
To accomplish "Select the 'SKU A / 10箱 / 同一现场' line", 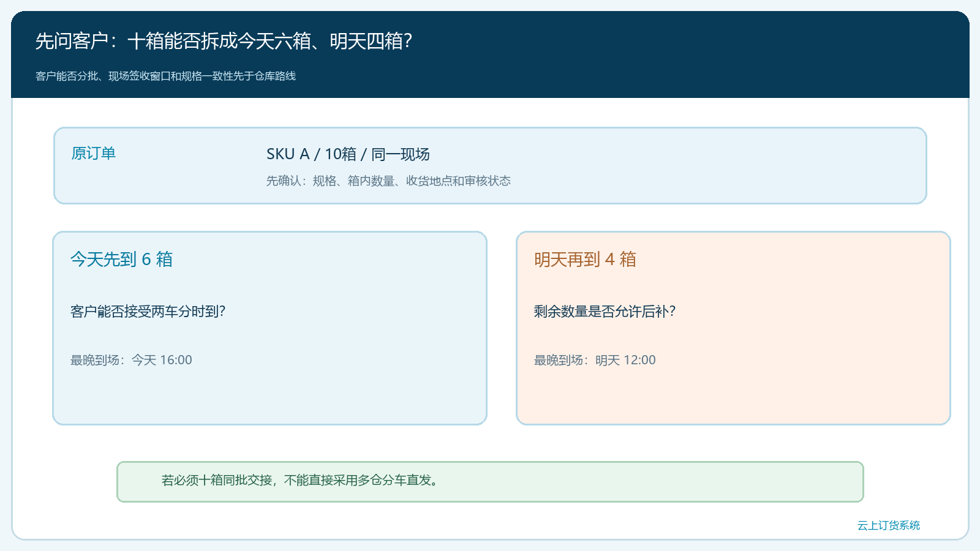I will (348, 154).
